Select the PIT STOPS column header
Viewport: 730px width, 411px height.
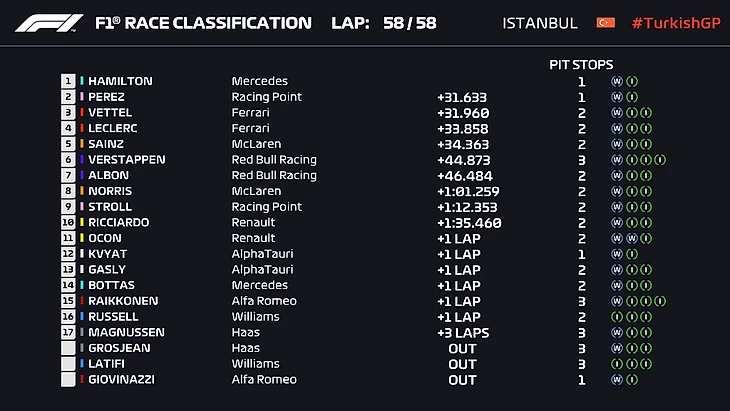tap(582, 64)
